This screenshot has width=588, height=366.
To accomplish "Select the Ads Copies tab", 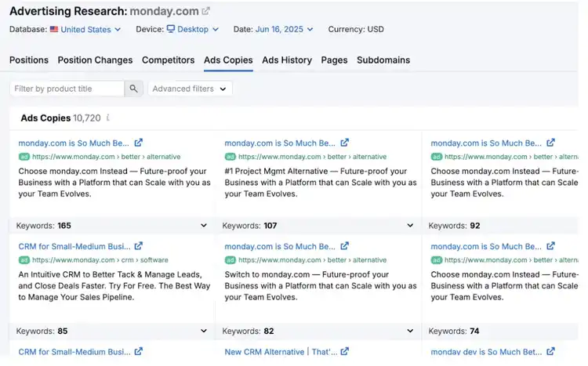I will point(228,60).
